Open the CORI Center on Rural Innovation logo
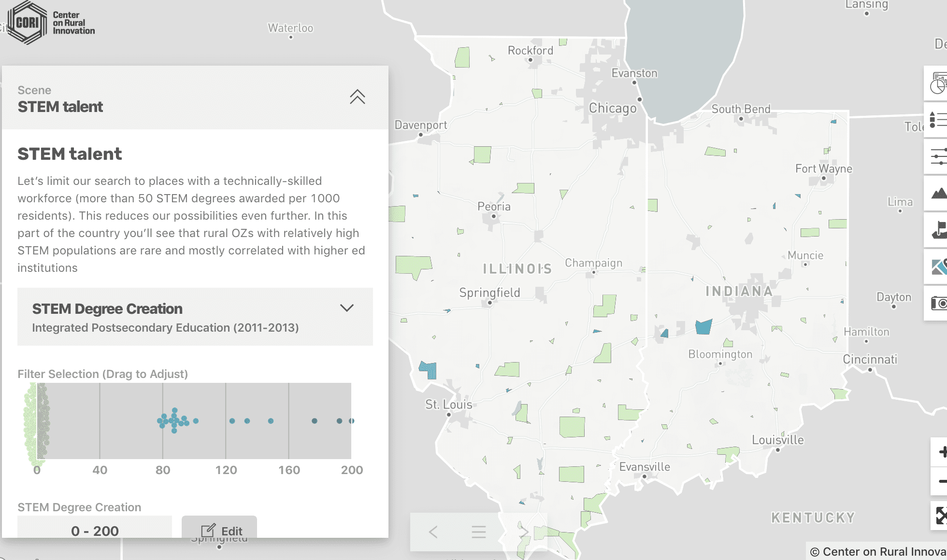The width and height of the screenshot is (947, 560). click(x=51, y=23)
